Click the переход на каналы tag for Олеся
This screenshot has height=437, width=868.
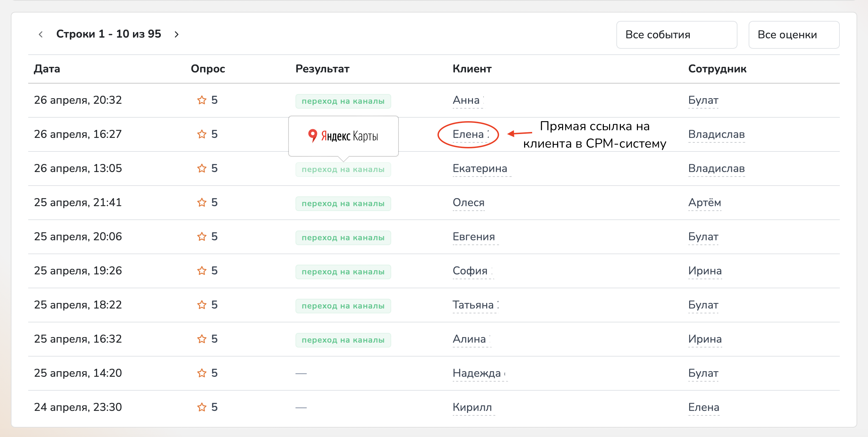click(x=343, y=204)
